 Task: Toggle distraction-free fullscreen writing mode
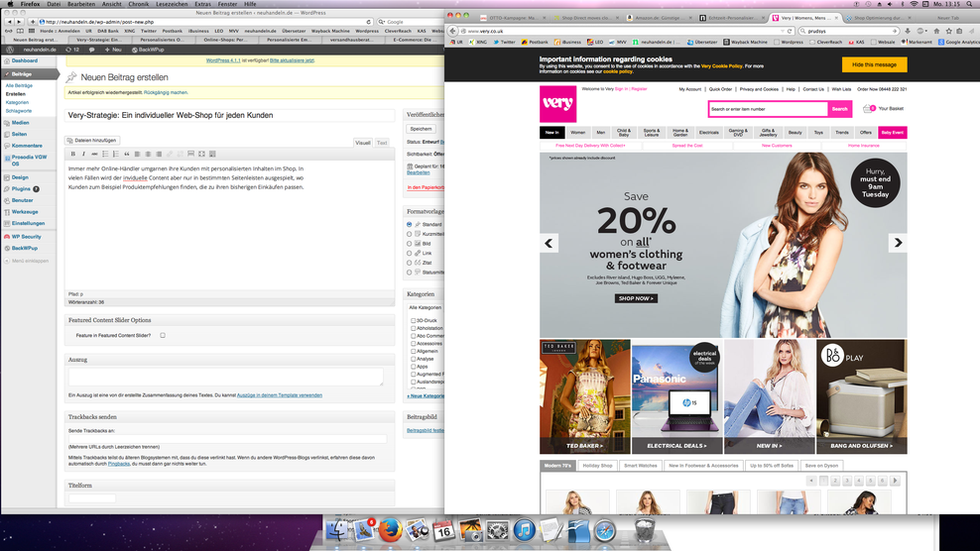(201, 154)
